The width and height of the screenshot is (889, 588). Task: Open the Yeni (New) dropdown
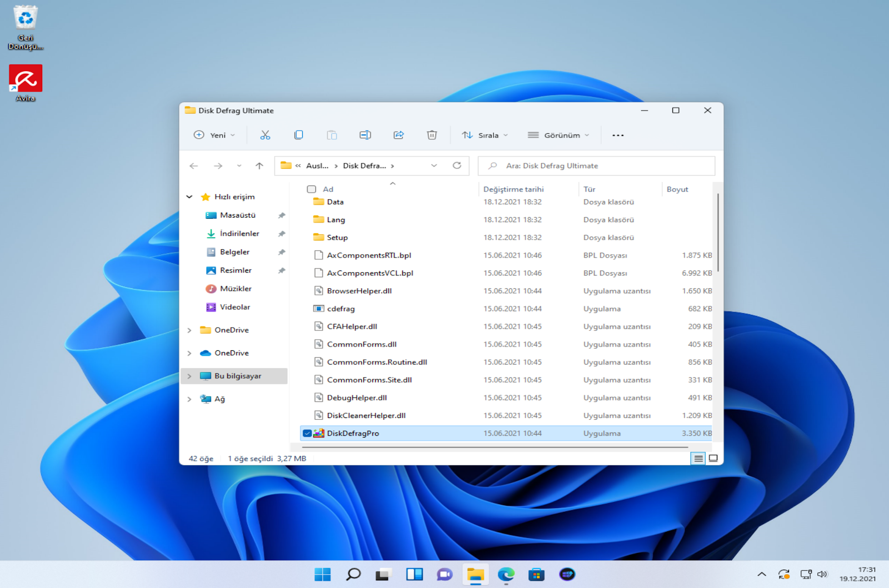pos(214,135)
